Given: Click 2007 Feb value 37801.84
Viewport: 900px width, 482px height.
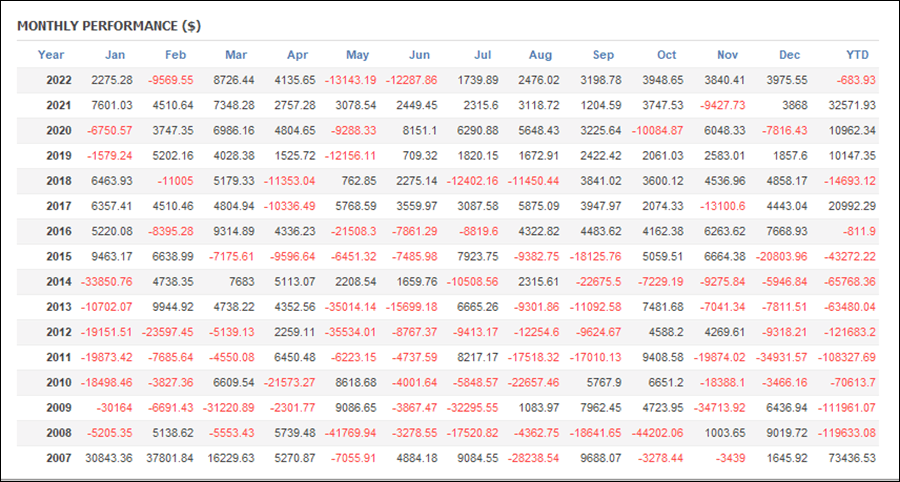Looking at the screenshot, I should click(x=169, y=458).
